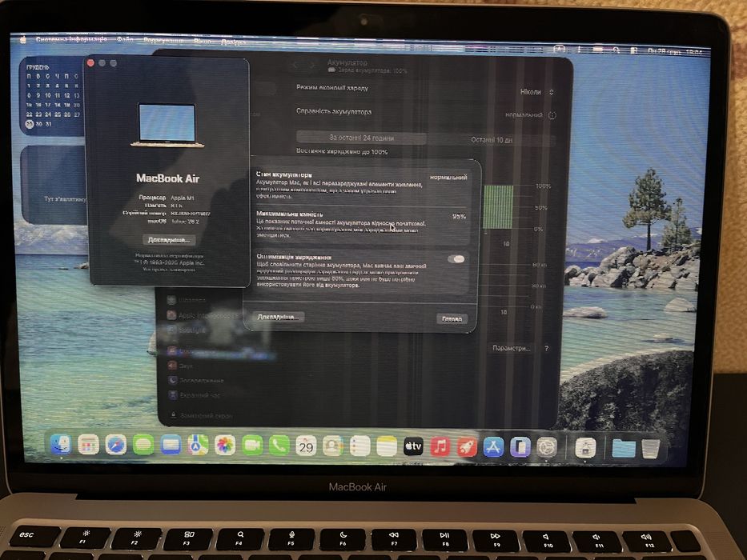Open the Phone app in Dock
The image size is (747, 560).
(x=279, y=446)
